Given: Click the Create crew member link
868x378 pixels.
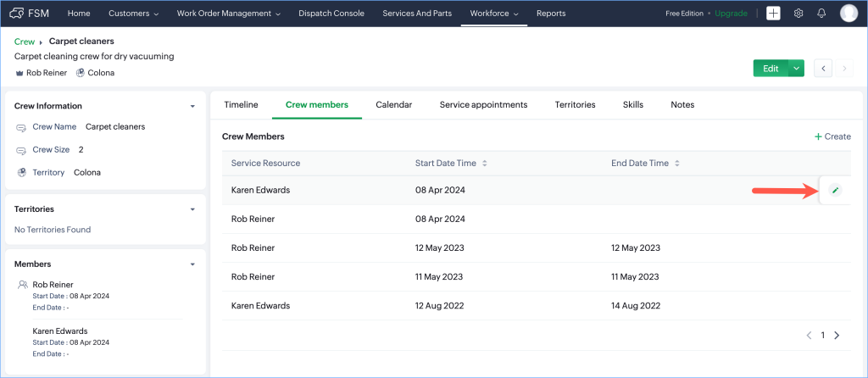Looking at the screenshot, I should tap(832, 136).
